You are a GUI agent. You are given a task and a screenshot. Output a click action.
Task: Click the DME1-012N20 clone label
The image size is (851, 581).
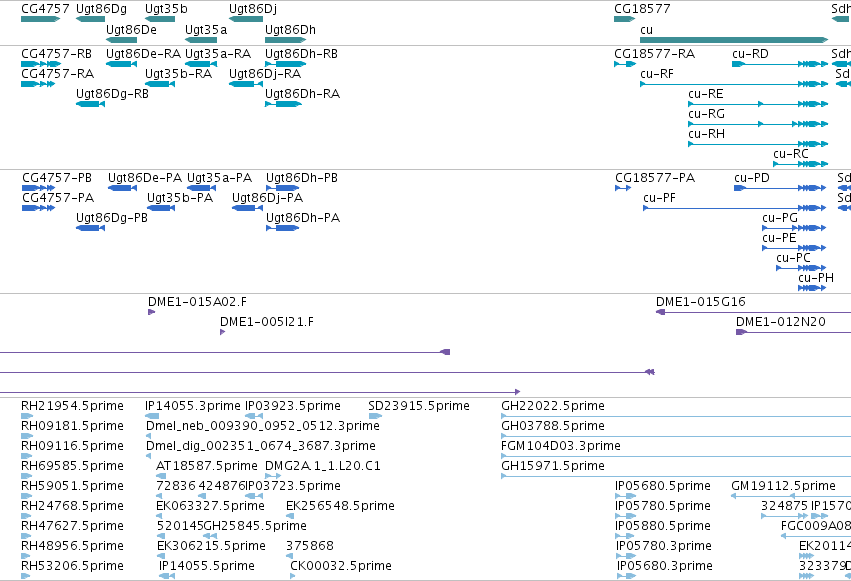click(x=780, y=322)
